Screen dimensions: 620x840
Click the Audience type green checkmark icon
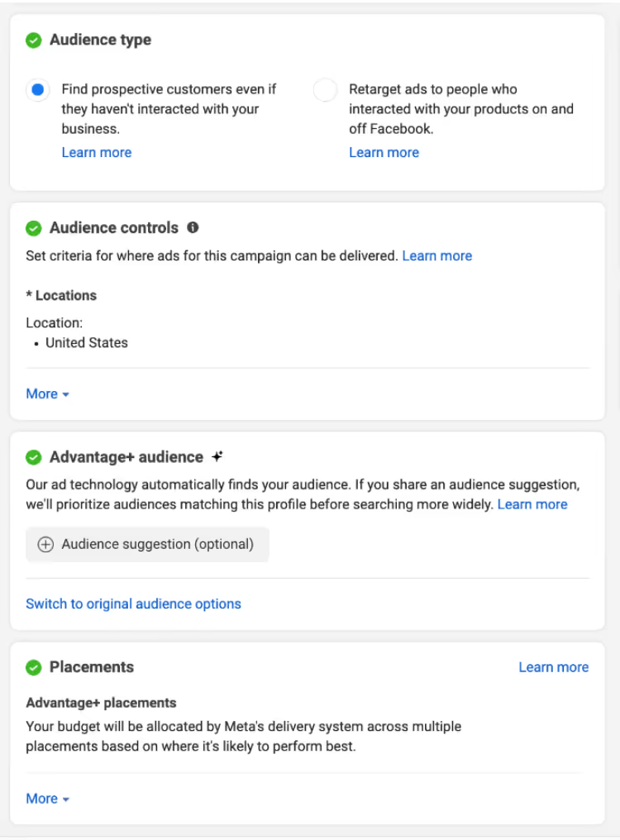click(33, 41)
